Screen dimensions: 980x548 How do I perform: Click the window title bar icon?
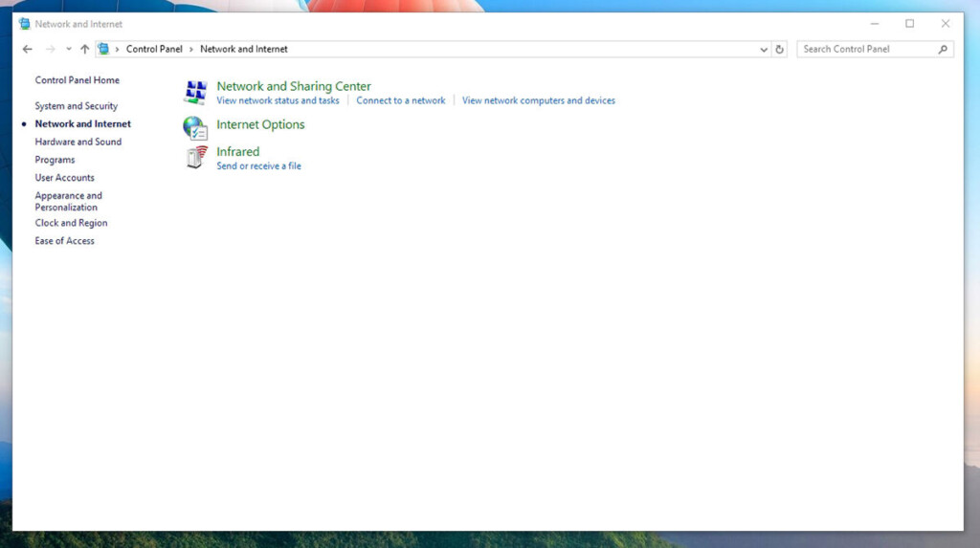24,24
